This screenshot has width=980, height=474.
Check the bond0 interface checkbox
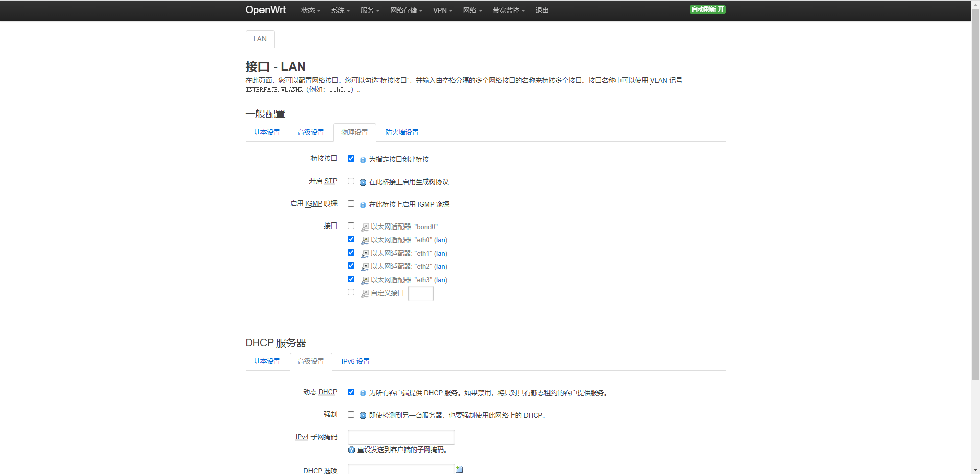tap(351, 226)
